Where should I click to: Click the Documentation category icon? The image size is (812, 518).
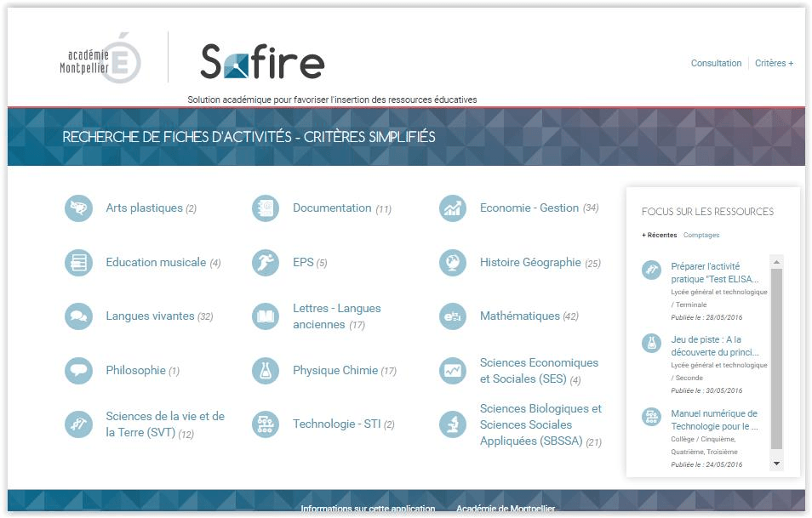[x=266, y=208]
